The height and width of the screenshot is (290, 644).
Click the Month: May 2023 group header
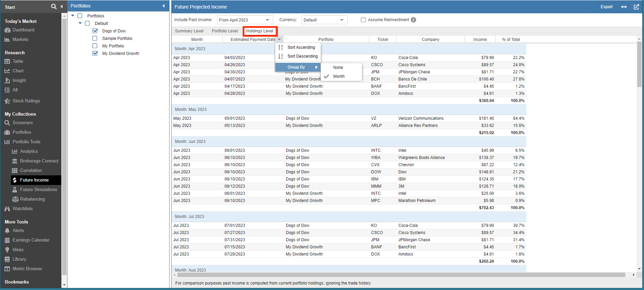click(x=349, y=110)
